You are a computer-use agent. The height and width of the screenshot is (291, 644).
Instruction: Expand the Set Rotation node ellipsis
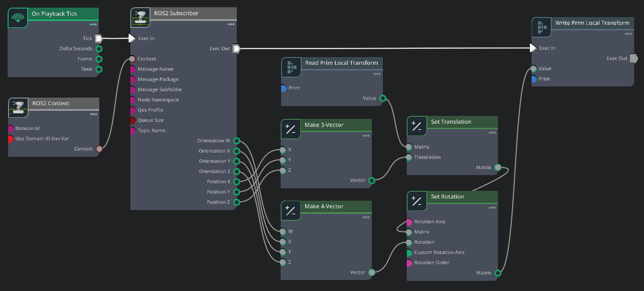[492, 207]
